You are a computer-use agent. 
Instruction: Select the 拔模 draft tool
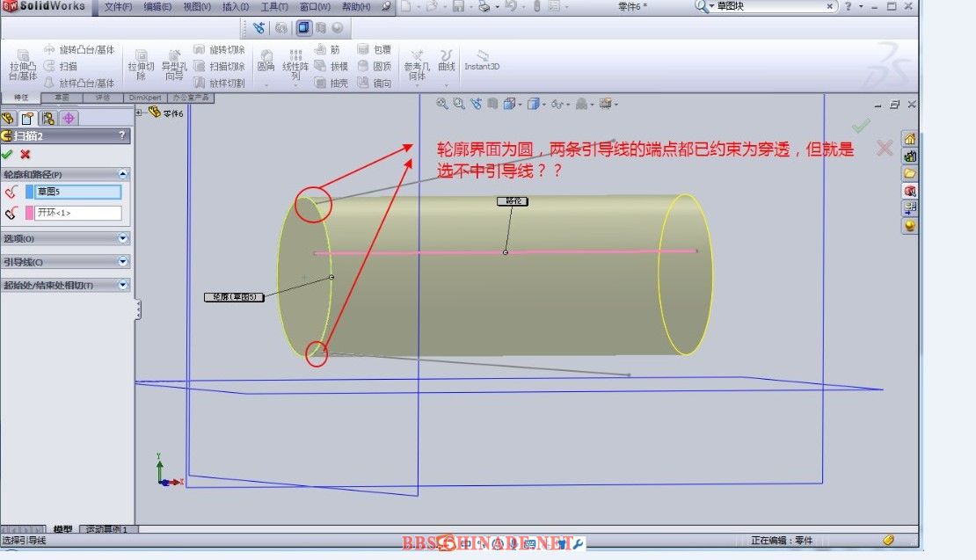coord(331,66)
